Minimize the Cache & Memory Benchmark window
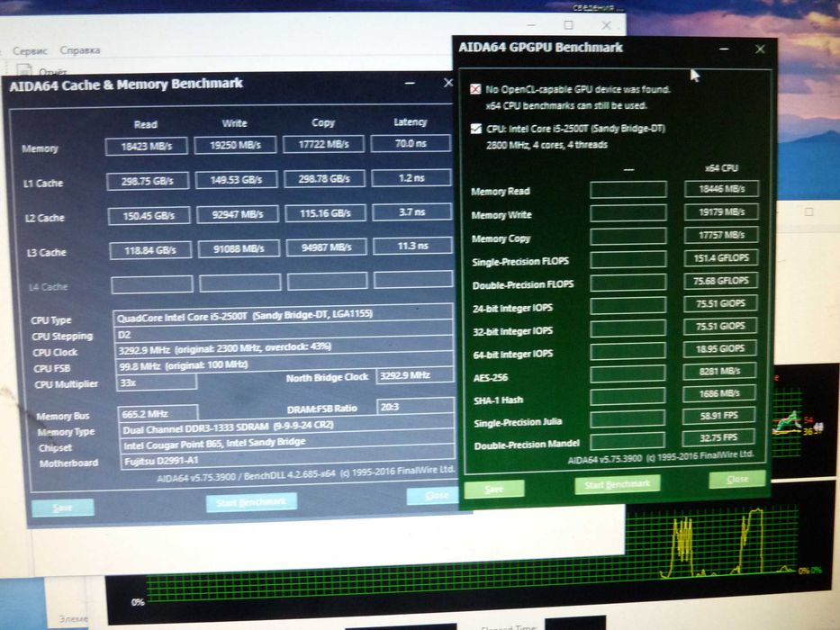This screenshot has height=630, width=840. tap(410, 83)
